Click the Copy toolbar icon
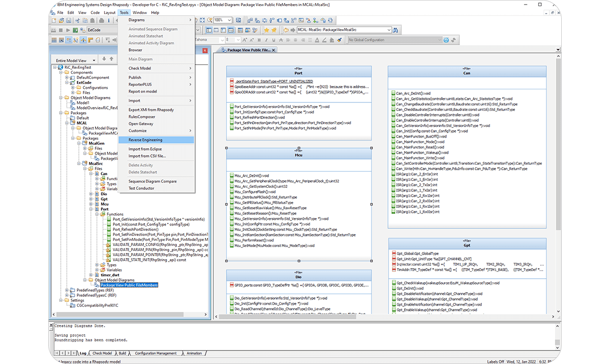The width and height of the screenshot is (610, 364). 85,21
